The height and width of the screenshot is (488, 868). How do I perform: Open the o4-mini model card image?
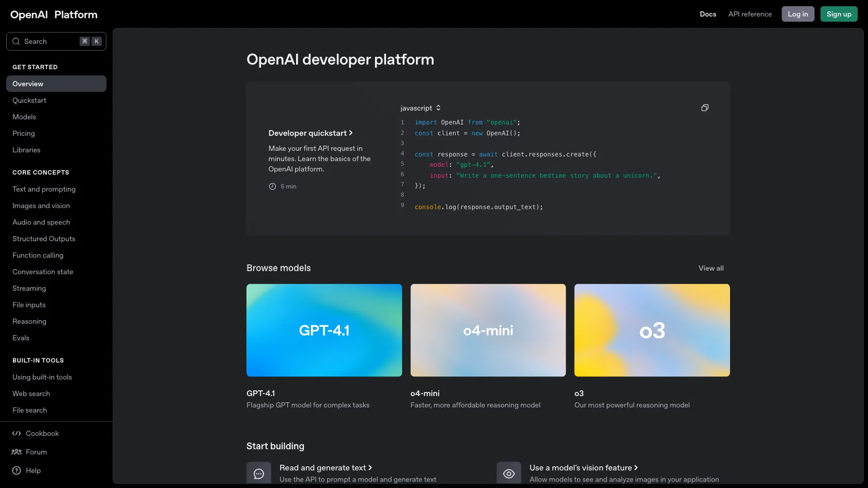coord(488,330)
